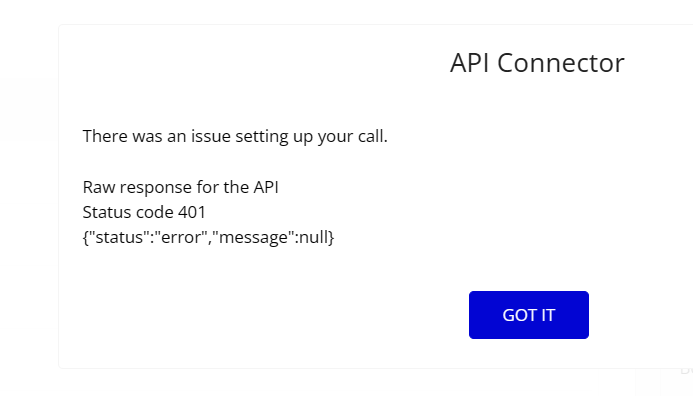Click the word 'setting' in the error message

(262, 137)
